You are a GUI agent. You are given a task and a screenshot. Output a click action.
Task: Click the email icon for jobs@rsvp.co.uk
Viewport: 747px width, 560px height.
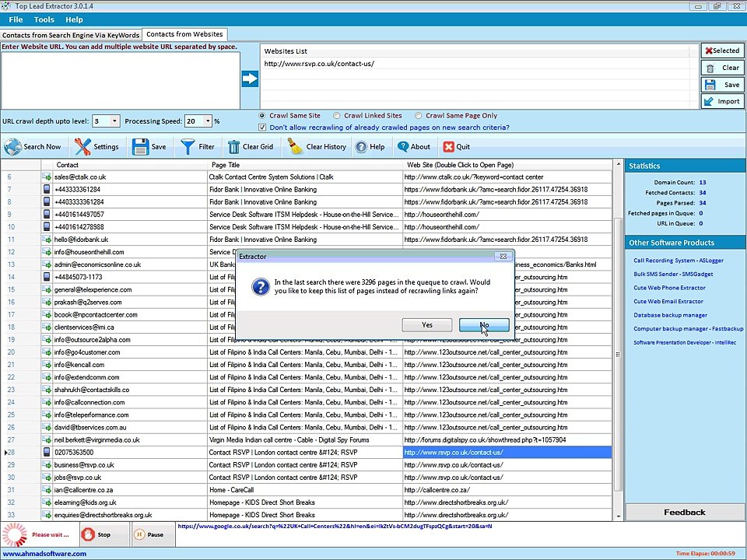(x=47, y=477)
